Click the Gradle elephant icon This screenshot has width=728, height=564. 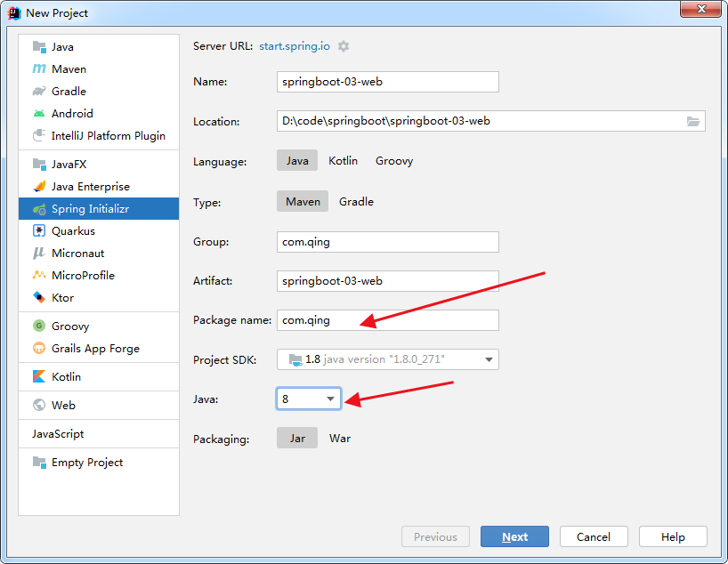click(x=39, y=92)
